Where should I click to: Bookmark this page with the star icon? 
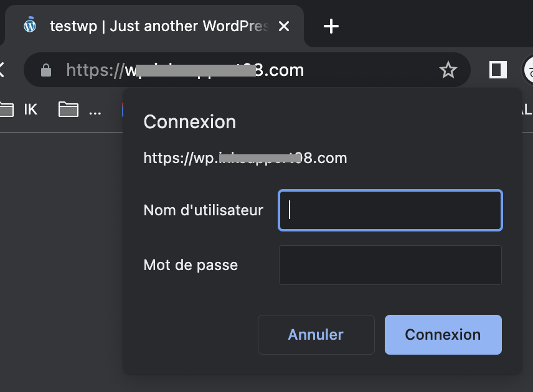tap(448, 70)
